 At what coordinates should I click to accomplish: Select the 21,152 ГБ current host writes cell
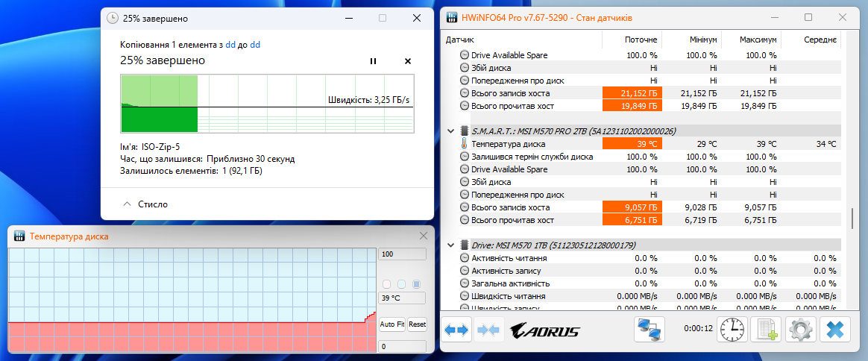point(632,93)
